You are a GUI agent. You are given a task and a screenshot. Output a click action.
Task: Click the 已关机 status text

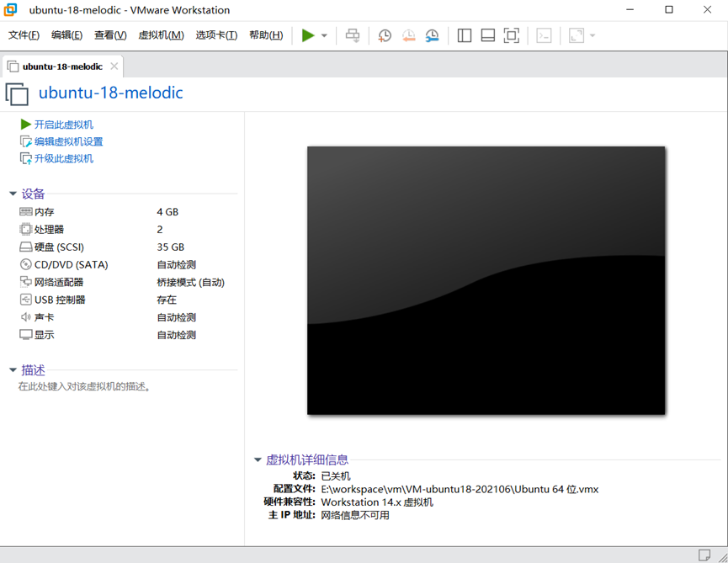pos(336,476)
